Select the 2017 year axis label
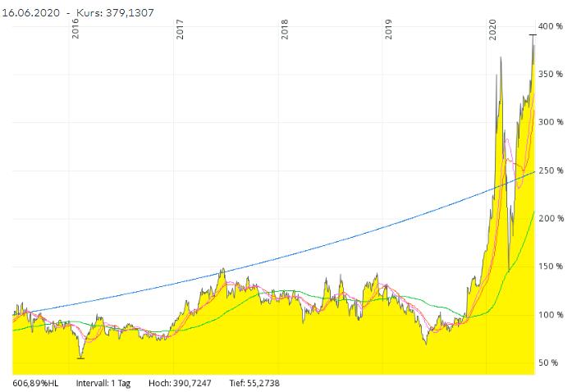Screen dimensions: 572x392 [180, 29]
